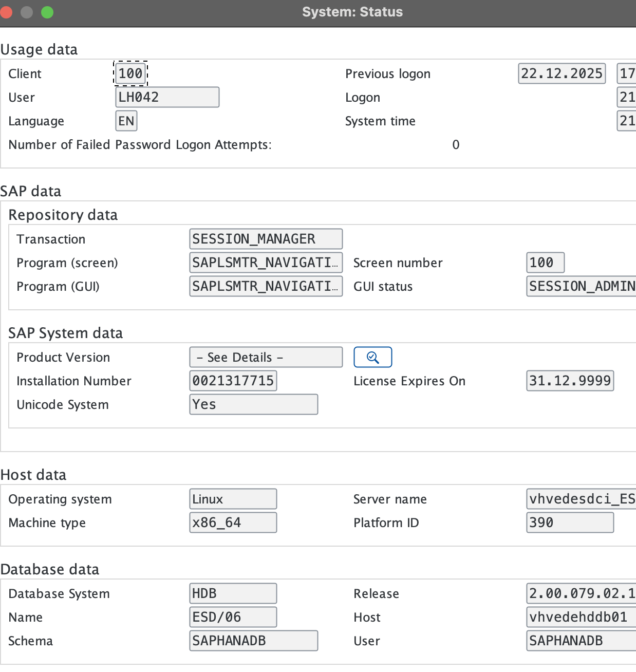This screenshot has width=636, height=672.
Task: Select the Program (screen) field
Action: pos(266,263)
